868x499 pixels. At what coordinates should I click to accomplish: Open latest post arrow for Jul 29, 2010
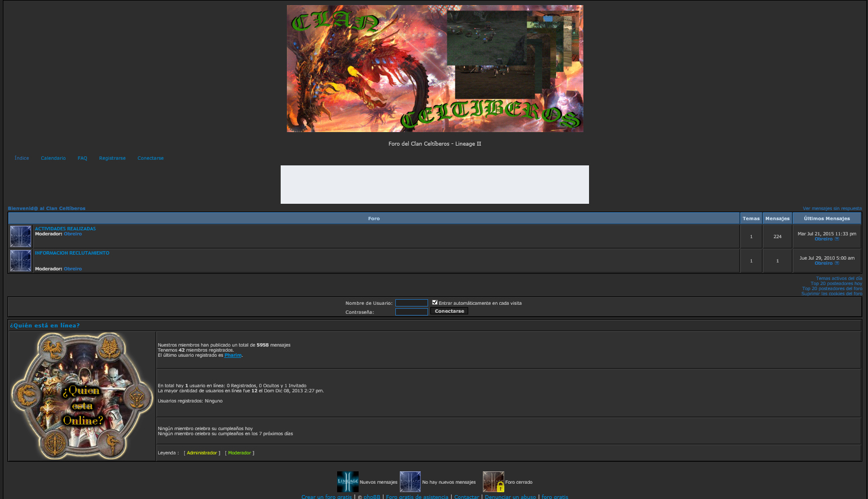click(x=837, y=263)
